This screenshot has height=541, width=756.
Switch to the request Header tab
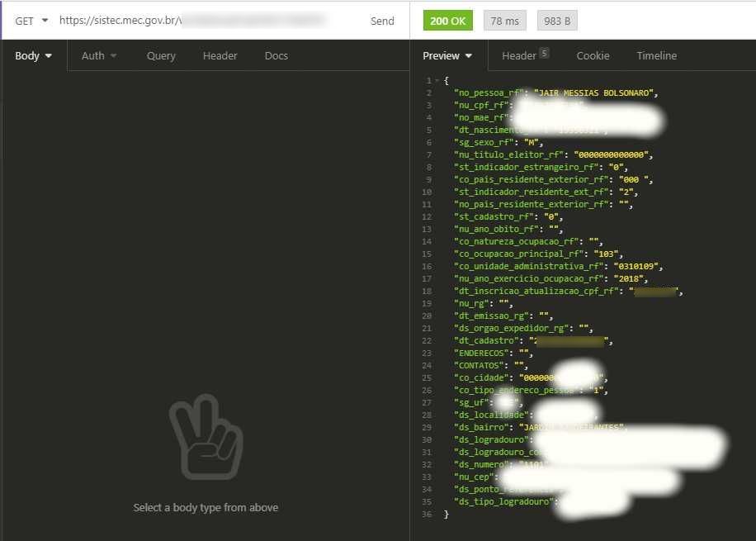tap(220, 55)
